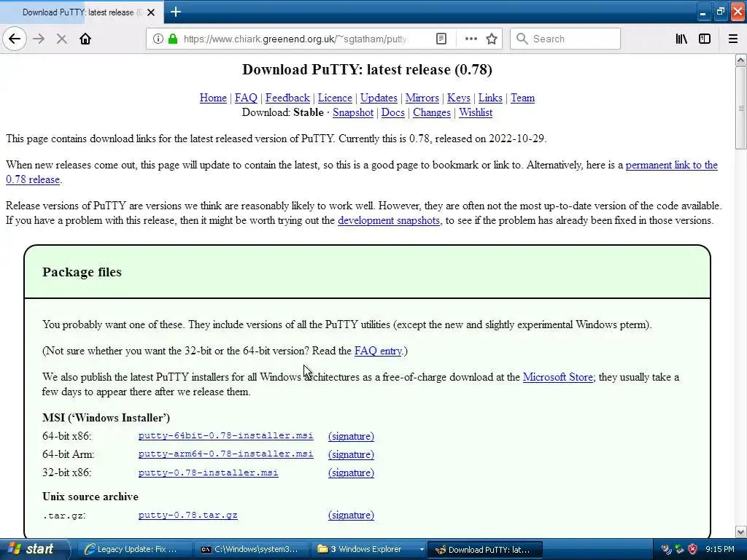Screen dimensions: 747x560
Task: Click the search magnifier icon
Action: pos(522,39)
